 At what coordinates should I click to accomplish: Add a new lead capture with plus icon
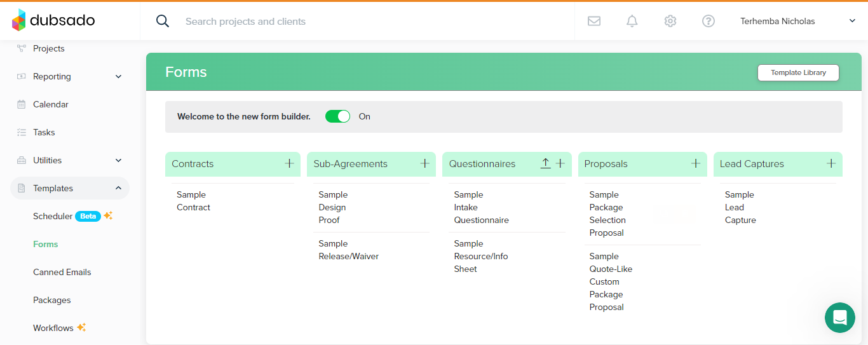[831, 163]
